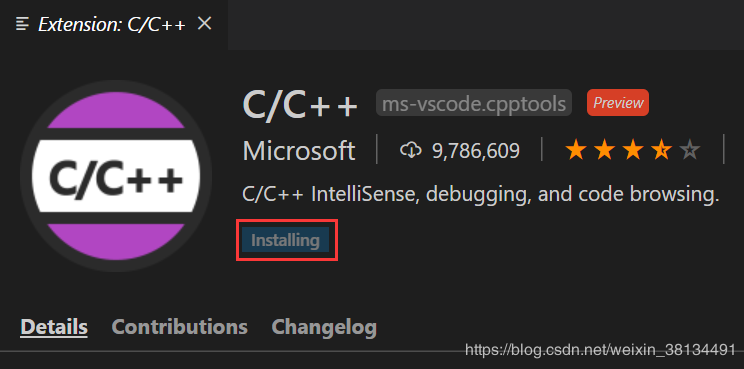
Task: Click the C/C++ extension name heading
Action: click(x=300, y=104)
